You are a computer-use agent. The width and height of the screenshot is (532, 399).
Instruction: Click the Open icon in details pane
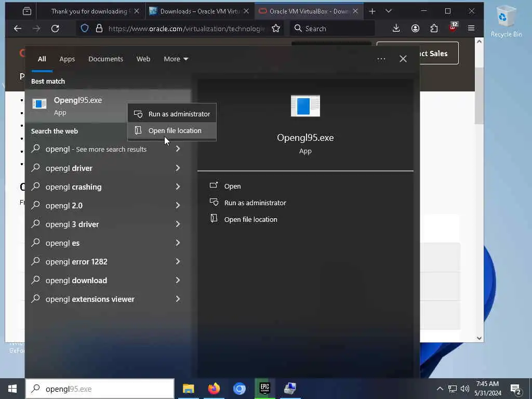214,185
